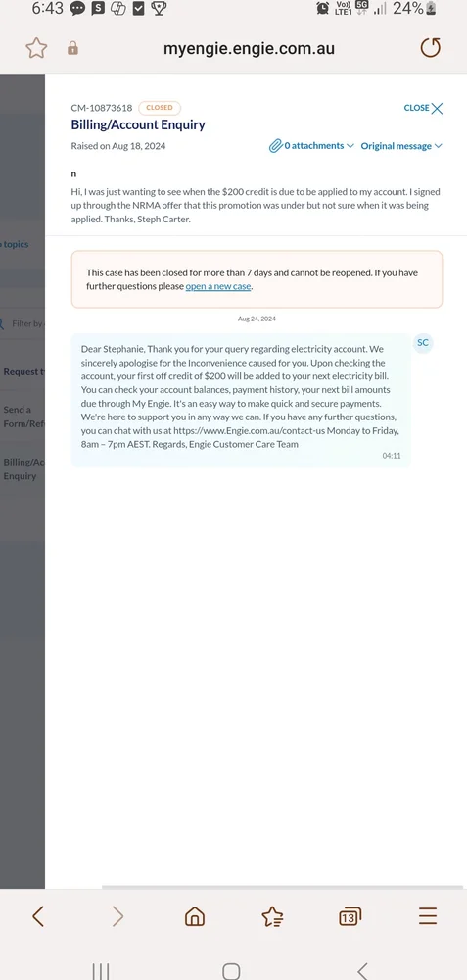
Task: Open the tabs switcher showing 13
Action: point(350,916)
